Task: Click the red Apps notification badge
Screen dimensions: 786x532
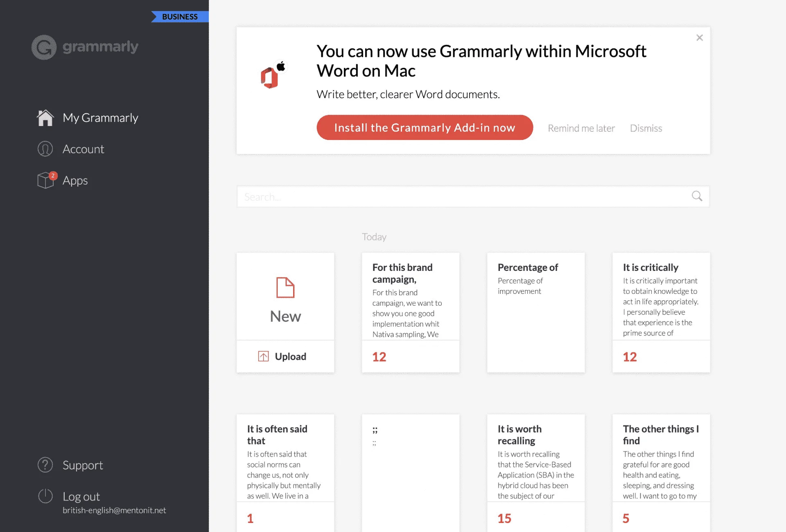Action: (x=53, y=176)
